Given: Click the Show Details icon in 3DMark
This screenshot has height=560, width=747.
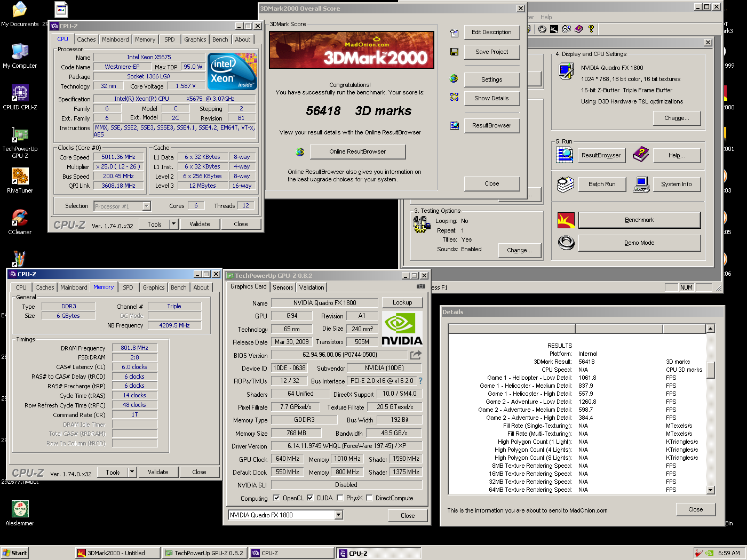Looking at the screenshot, I should (454, 97).
